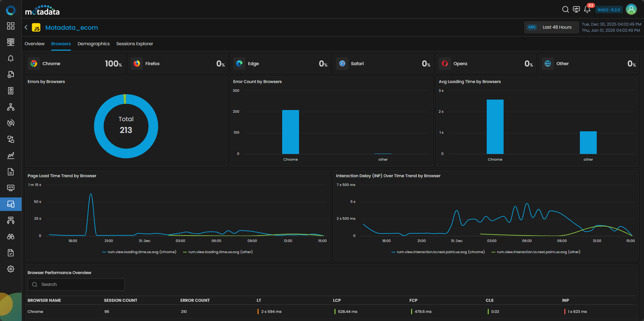Open the Sessions Explorer tab

click(x=134, y=44)
